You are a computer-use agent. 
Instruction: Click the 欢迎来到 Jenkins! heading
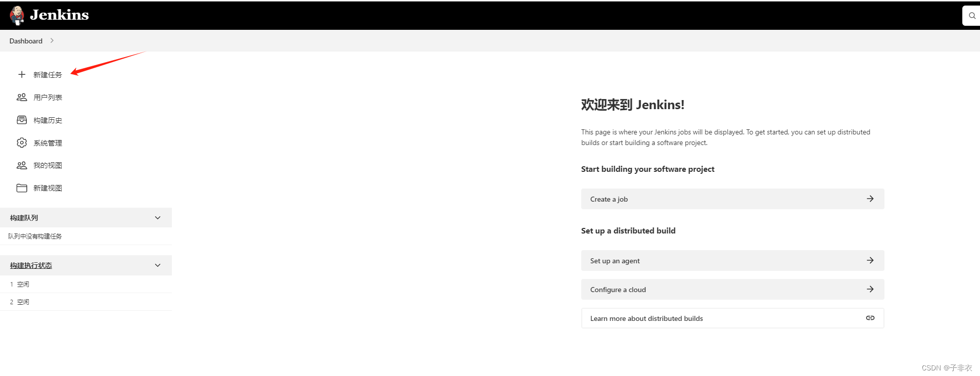(633, 105)
